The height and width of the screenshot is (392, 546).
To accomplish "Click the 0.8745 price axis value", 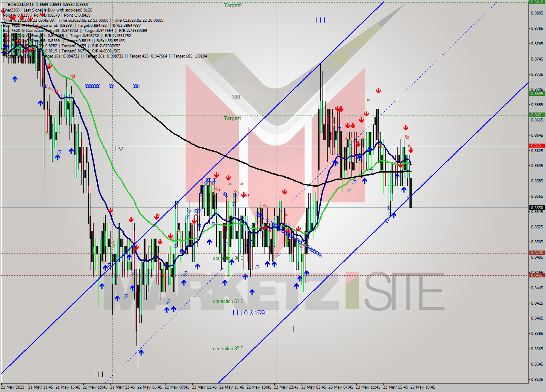I will point(537,59).
